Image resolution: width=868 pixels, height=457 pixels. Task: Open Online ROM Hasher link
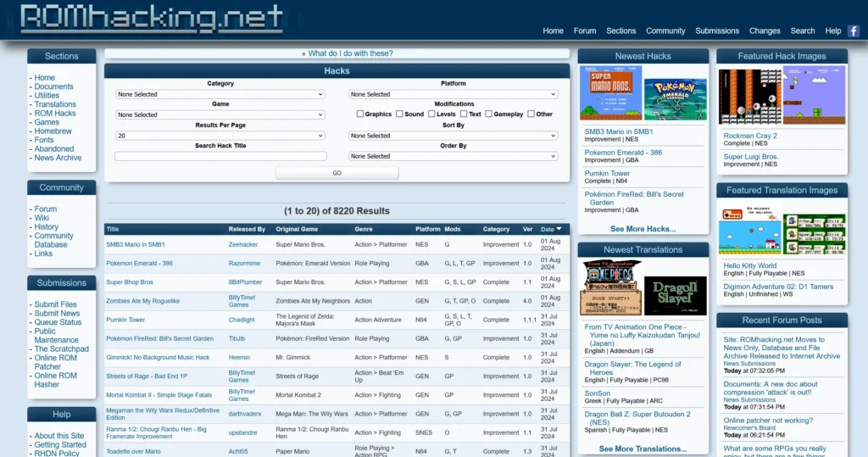[x=55, y=380]
